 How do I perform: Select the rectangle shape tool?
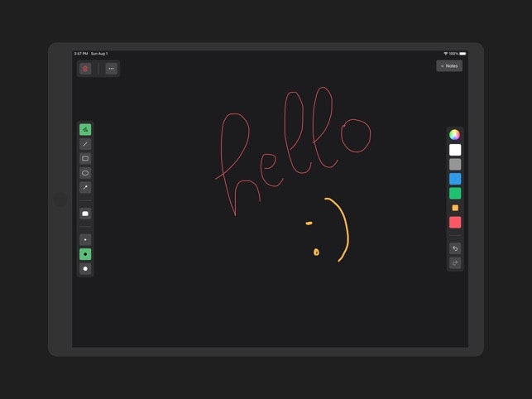[85, 159]
